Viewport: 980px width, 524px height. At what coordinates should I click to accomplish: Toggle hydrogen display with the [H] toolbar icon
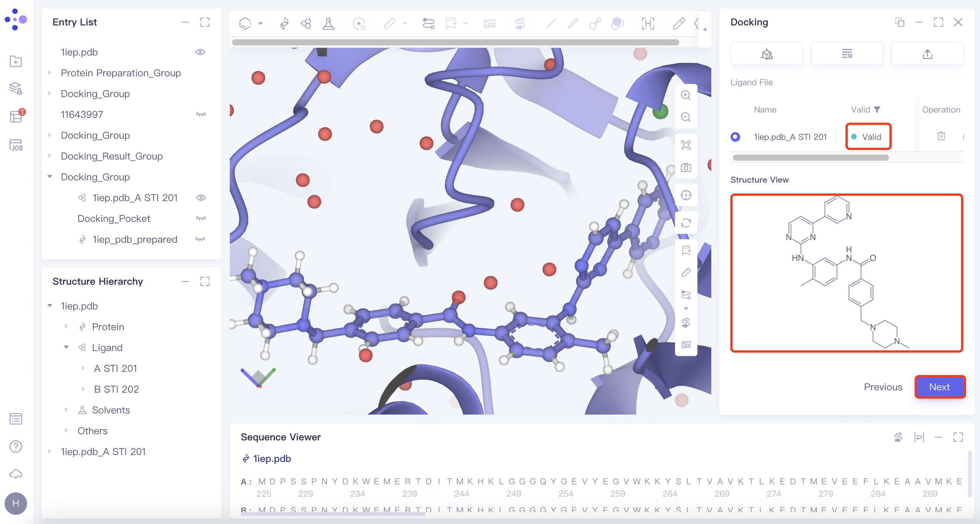point(648,24)
